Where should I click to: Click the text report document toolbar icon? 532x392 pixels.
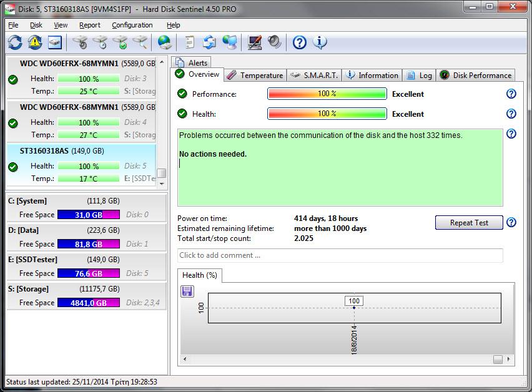pos(190,42)
